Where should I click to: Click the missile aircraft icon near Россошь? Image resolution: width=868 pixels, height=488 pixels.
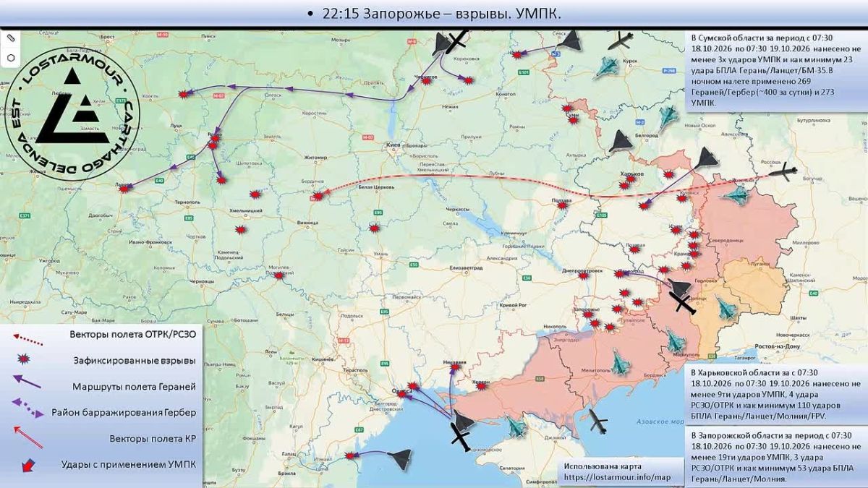point(783,172)
